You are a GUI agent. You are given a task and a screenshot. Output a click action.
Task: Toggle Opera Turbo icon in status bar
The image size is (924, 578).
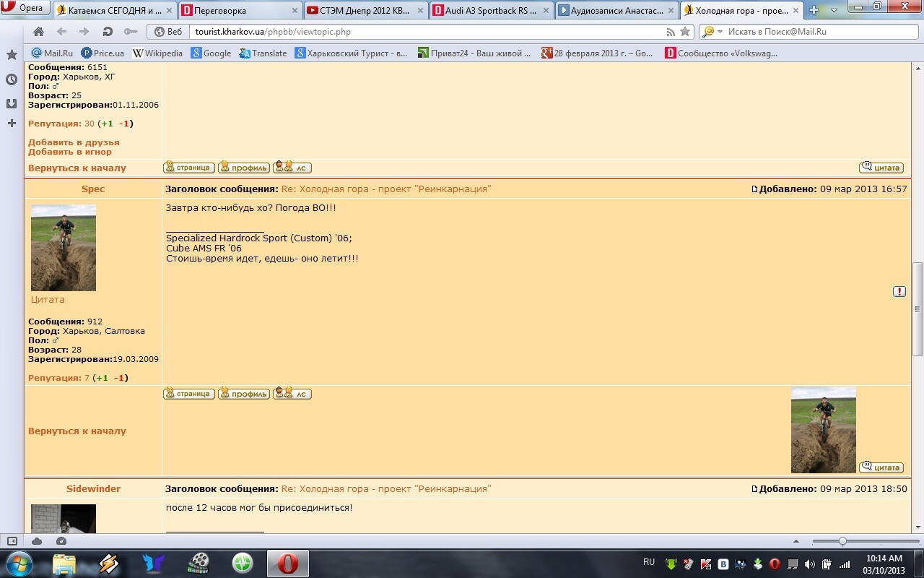61,541
